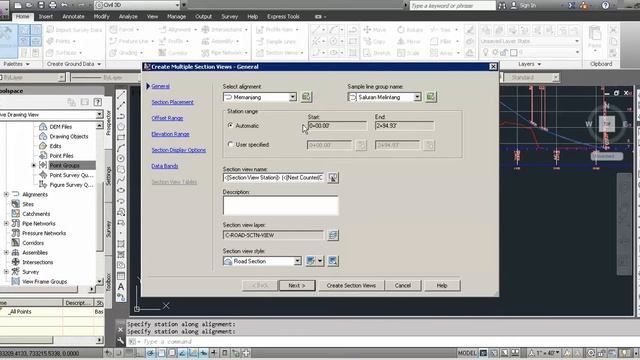Click edit style icon beside Road Section
This screenshot has width=640, height=360.
(311, 261)
